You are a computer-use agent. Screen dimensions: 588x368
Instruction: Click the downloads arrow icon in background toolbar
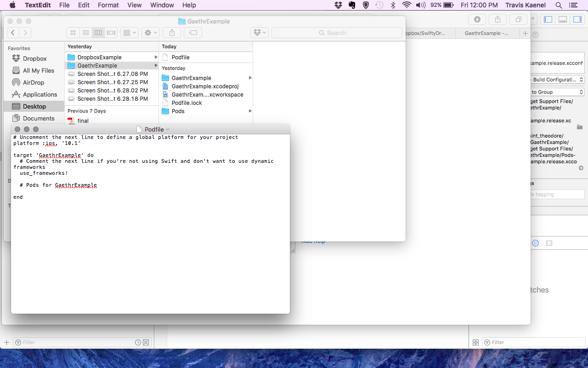click(477, 19)
